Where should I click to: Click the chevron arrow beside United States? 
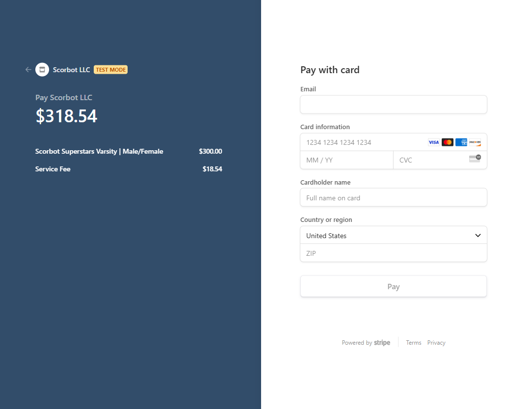(478, 236)
